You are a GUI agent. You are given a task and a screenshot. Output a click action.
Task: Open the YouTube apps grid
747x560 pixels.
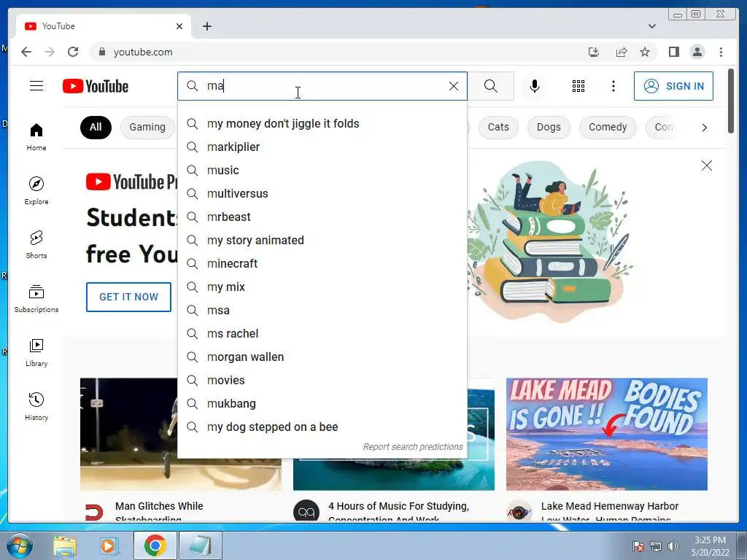[578, 86]
